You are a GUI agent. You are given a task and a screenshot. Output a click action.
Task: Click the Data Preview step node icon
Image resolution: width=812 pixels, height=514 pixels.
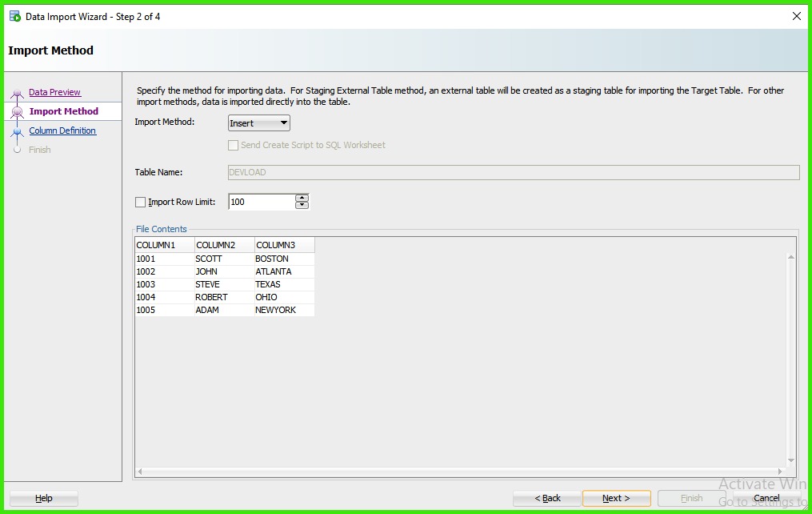pyautogui.click(x=17, y=93)
